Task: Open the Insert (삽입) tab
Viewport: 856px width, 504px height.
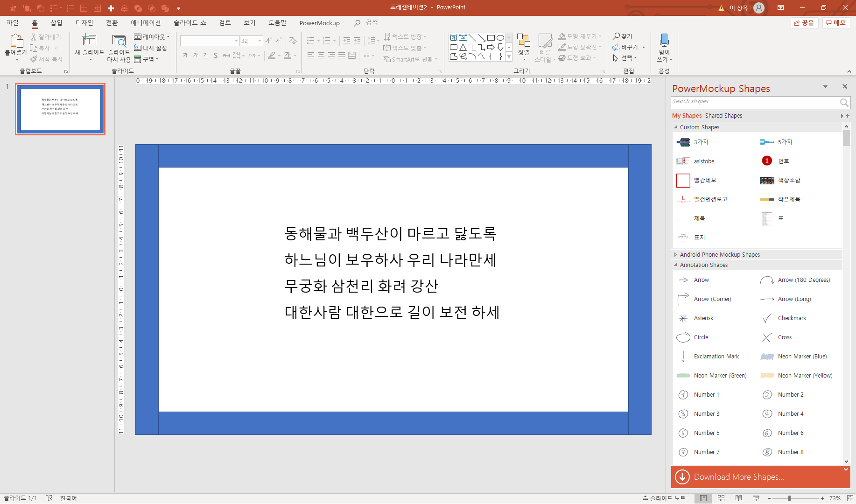Action: tap(56, 22)
